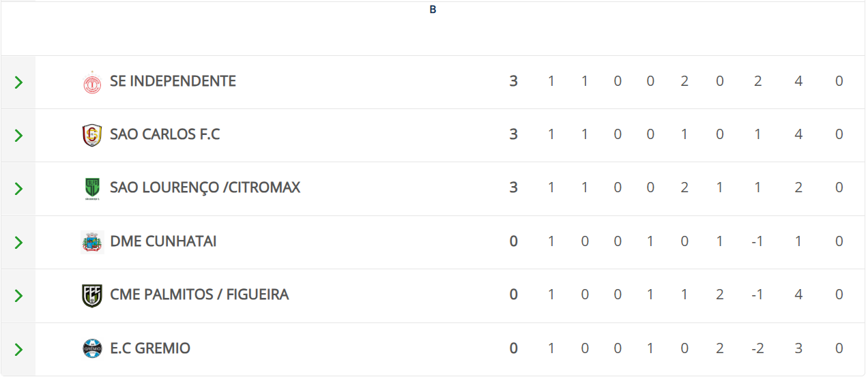Open the SAO CARLOS F.C team name
The width and height of the screenshot is (868, 377).
pos(164,134)
